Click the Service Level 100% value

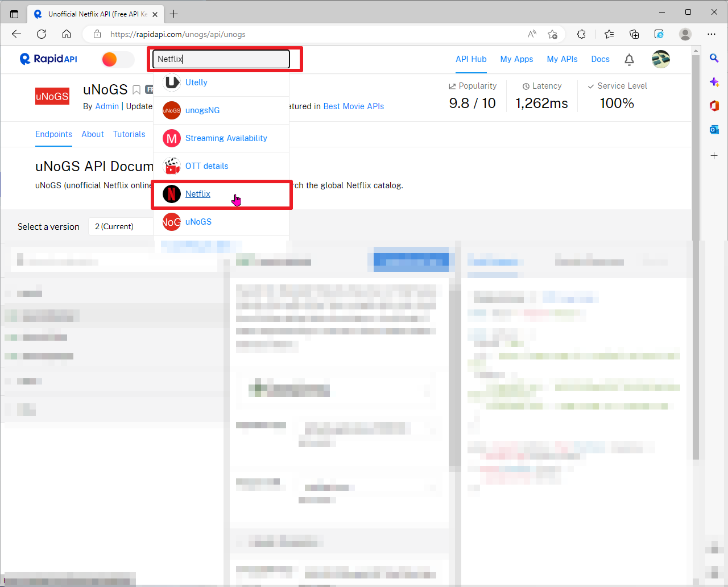[x=617, y=103]
